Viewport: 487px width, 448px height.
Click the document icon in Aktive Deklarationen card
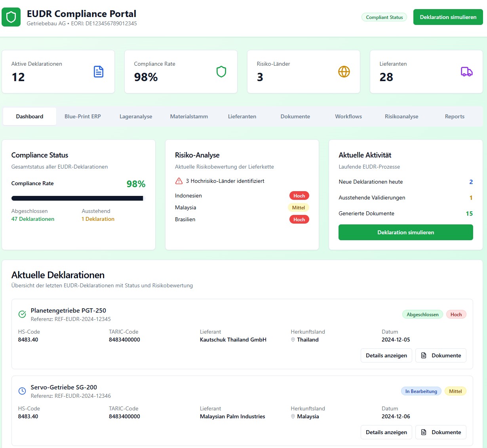point(98,72)
